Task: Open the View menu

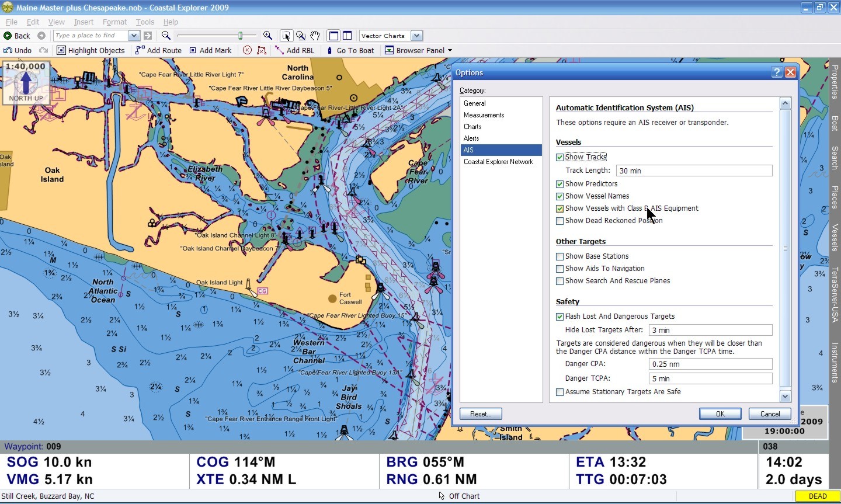Action: coord(56,22)
